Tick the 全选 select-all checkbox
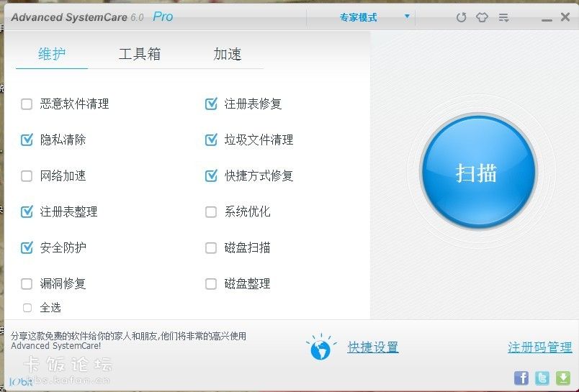 tap(27, 308)
